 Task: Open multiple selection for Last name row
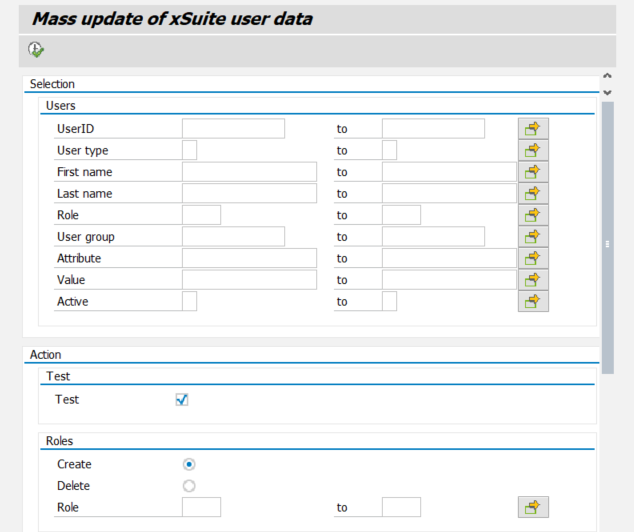(533, 194)
